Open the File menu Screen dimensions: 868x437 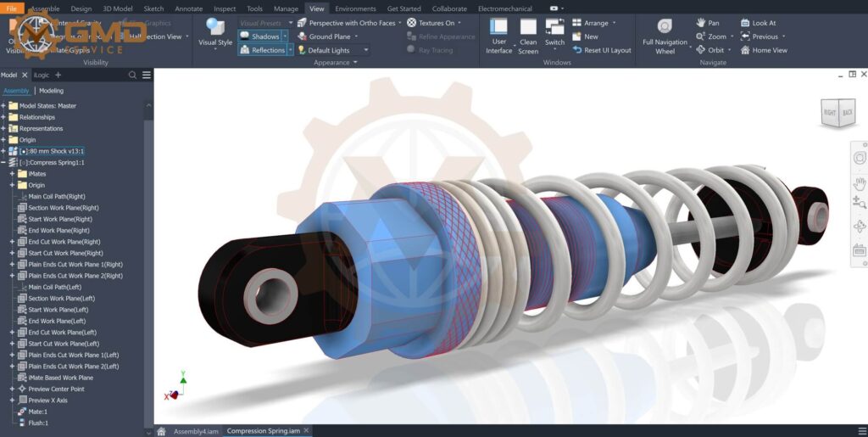click(12, 8)
